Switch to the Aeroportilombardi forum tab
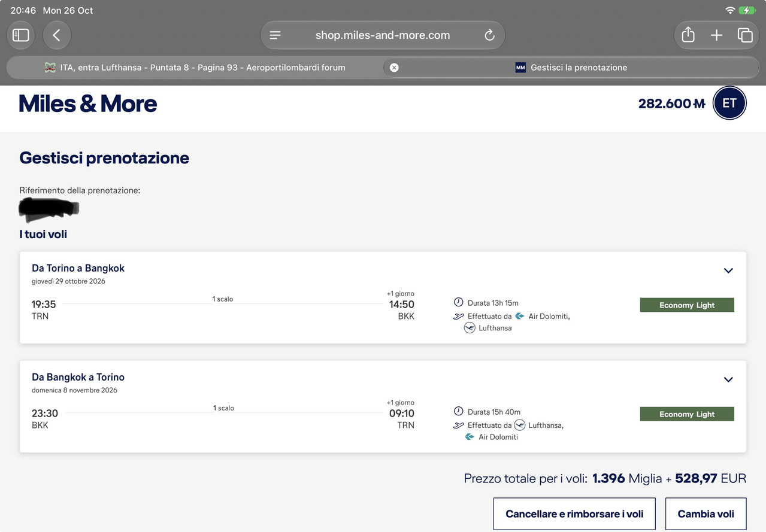 click(x=195, y=68)
